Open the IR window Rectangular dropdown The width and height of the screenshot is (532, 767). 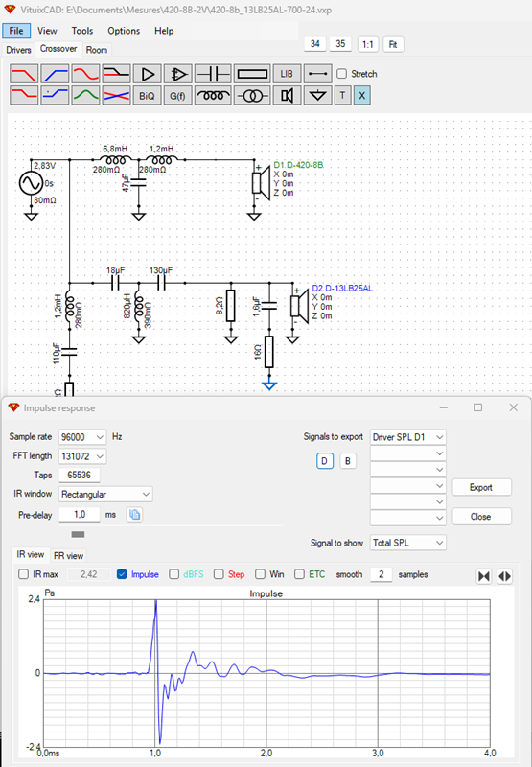click(105, 494)
